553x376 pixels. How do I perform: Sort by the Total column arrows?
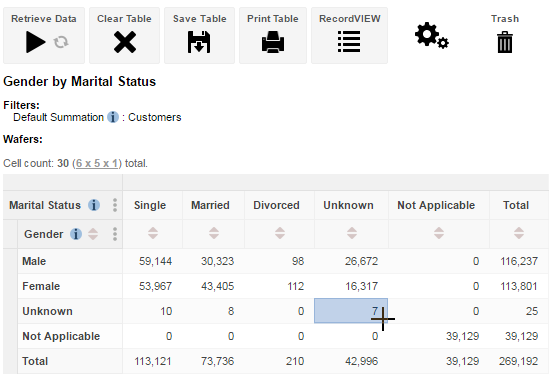(x=519, y=233)
